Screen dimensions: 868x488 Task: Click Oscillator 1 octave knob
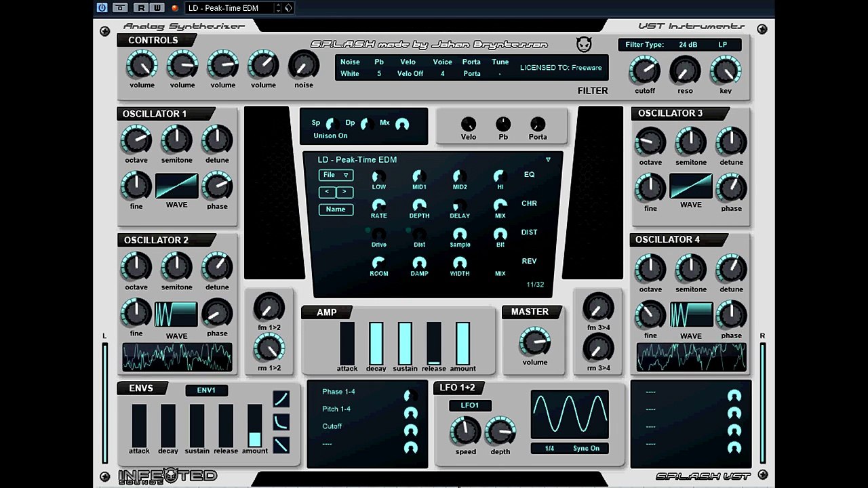coord(136,140)
